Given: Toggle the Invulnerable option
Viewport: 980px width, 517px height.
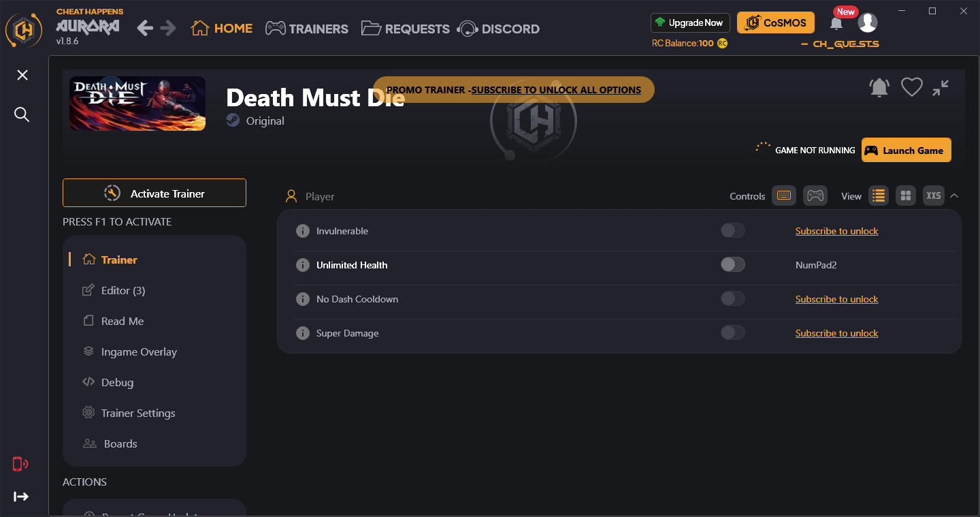Looking at the screenshot, I should pyautogui.click(x=733, y=230).
